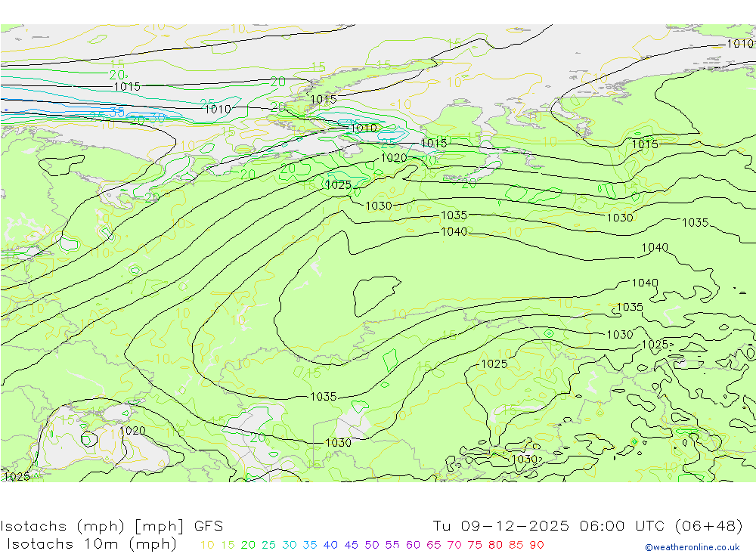Viewport: 756px width, 554px height.
Task: Click the 'Isotachs 10m (mph)' legend label
Action: (x=92, y=544)
